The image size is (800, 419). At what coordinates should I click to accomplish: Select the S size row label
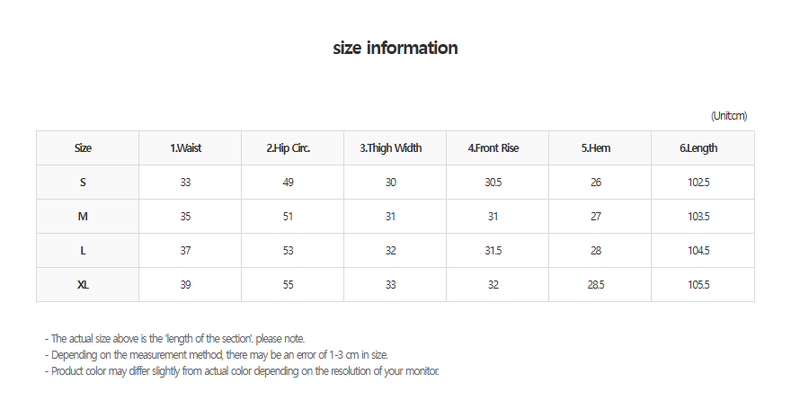coord(83,182)
